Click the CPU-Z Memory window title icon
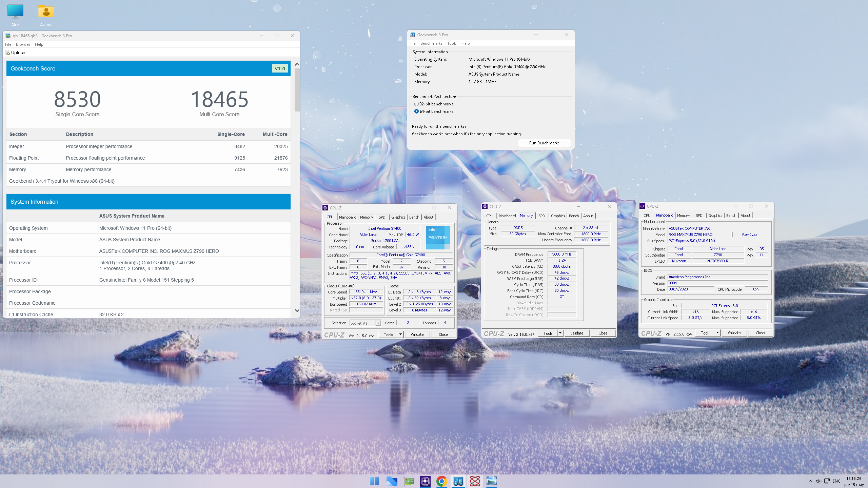This screenshot has width=868, height=488. pos(485,206)
